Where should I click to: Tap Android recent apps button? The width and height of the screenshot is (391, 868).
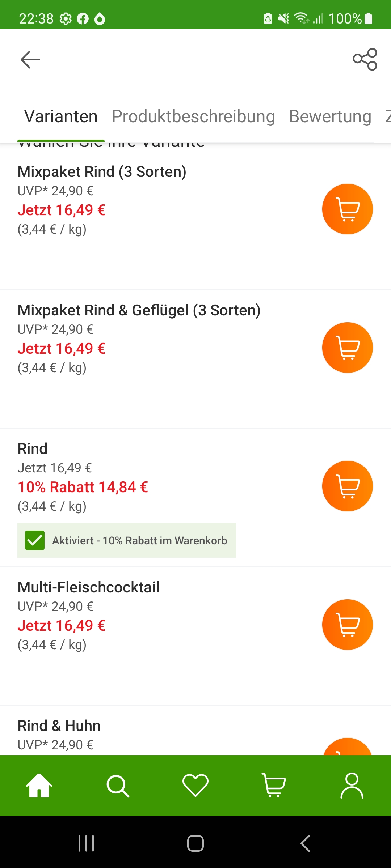pyautogui.click(x=86, y=843)
